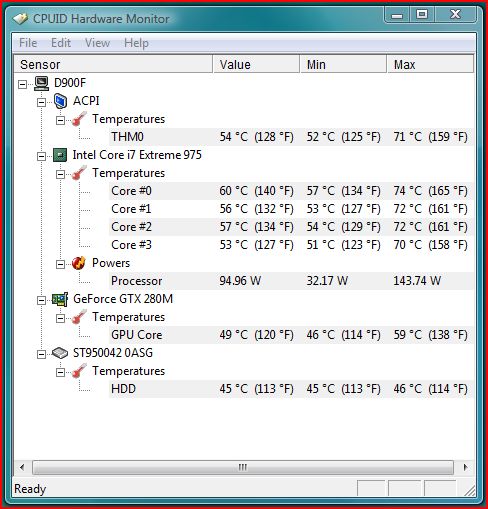Click the Value column header

256,64
